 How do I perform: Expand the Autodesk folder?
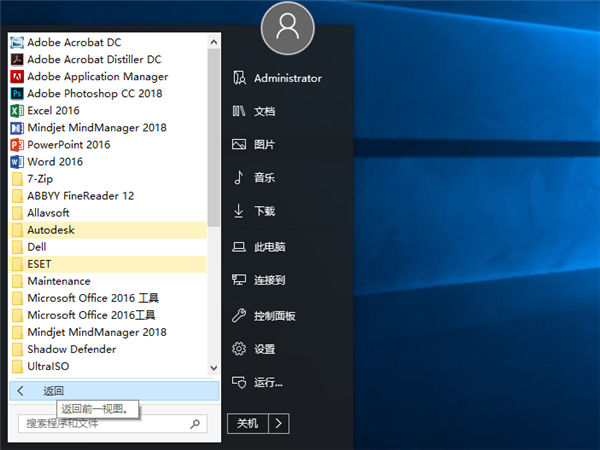[x=51, y=230]
